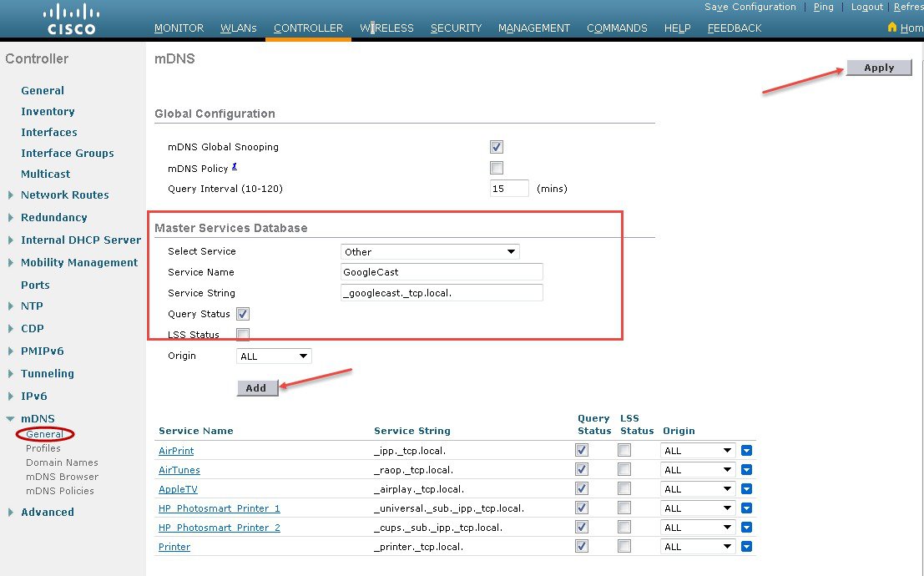Open the blue action icon on the AppleTV row
924x576 pixels.
coord(746,488)
